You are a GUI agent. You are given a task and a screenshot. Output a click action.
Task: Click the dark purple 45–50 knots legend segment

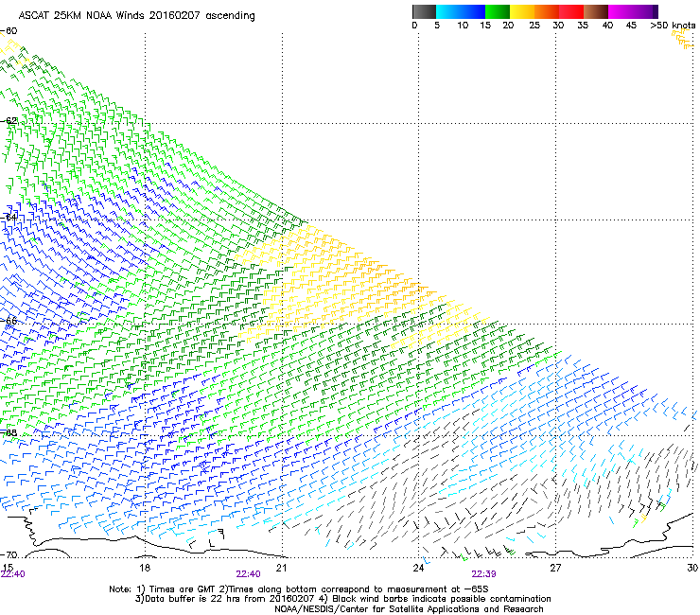point(645,11)
